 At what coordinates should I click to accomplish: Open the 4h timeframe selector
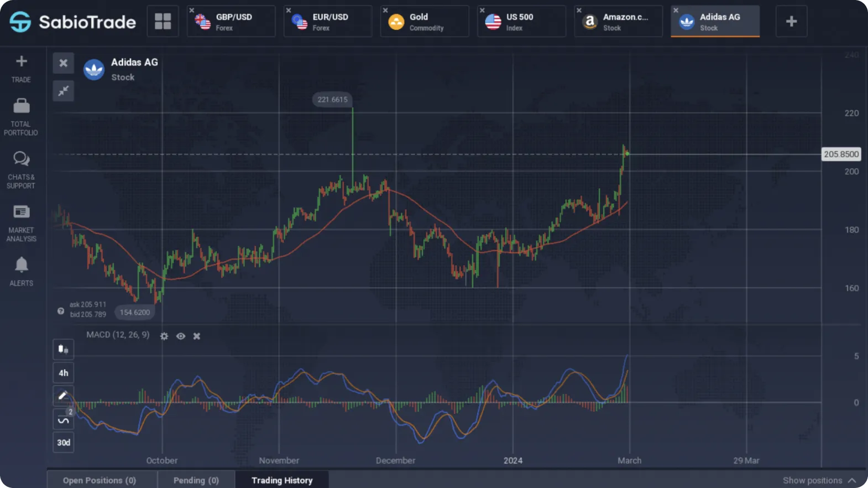(x=63, y=372)
